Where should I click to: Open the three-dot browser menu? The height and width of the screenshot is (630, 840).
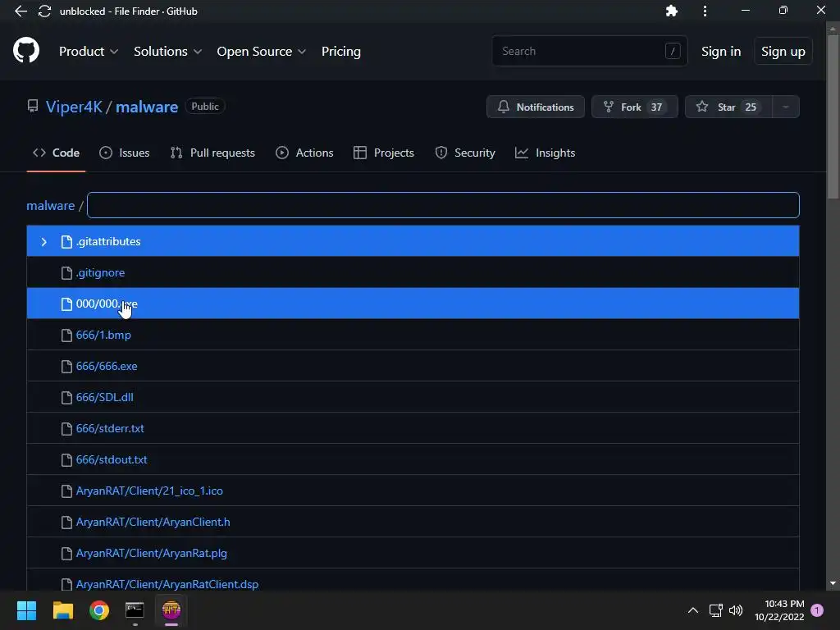[x=705, y=11]
